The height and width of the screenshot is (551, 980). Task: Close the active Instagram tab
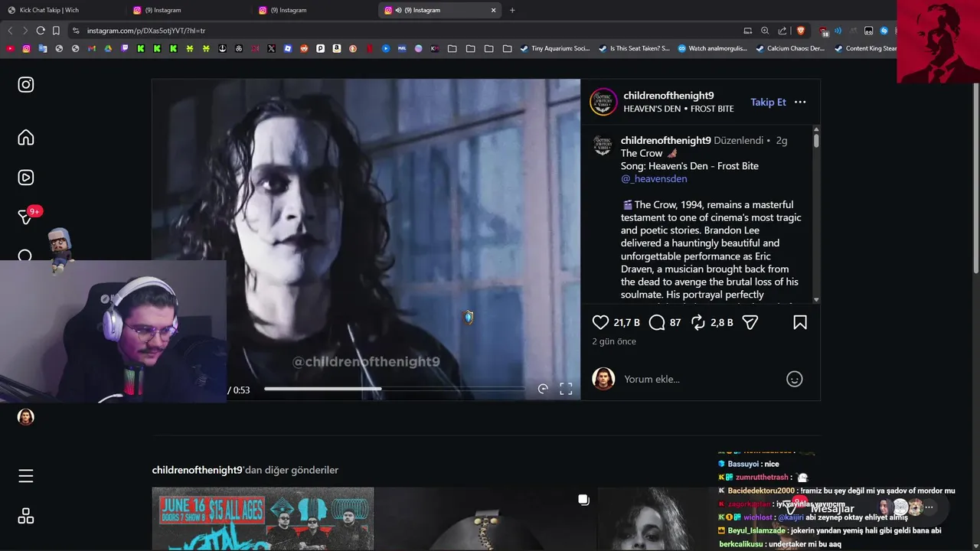pyautogui.click(x=494, y=10)
